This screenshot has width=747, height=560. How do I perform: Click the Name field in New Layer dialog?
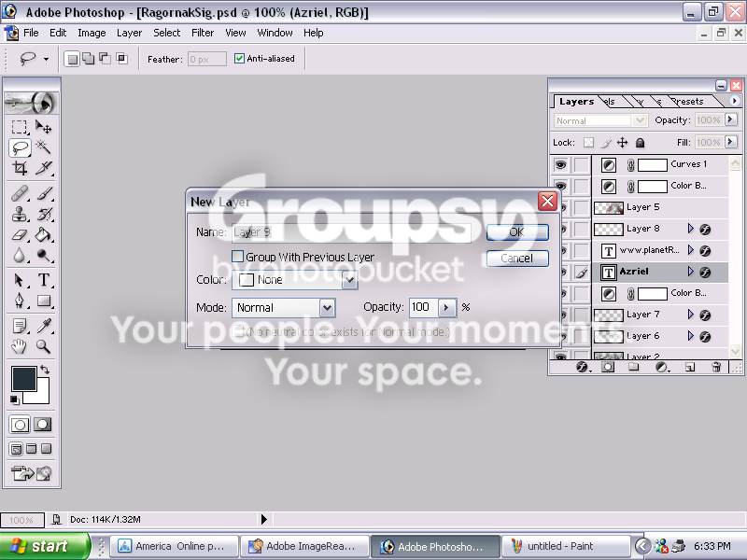coord(352,232)
